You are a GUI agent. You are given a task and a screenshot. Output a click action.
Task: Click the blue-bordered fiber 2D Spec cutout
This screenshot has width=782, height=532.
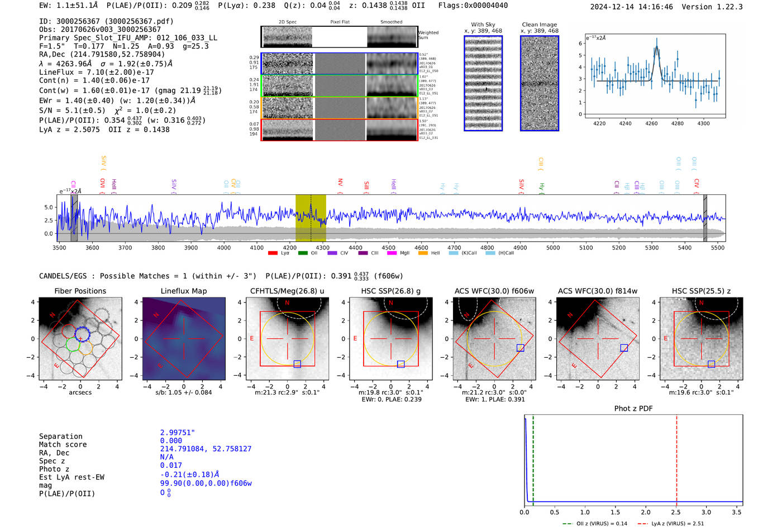pos(288,64)
